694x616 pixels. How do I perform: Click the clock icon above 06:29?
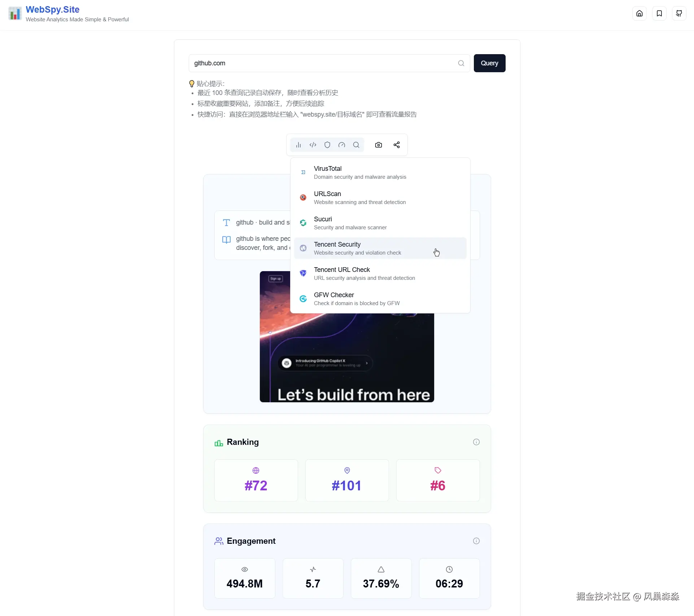[449, 569]
